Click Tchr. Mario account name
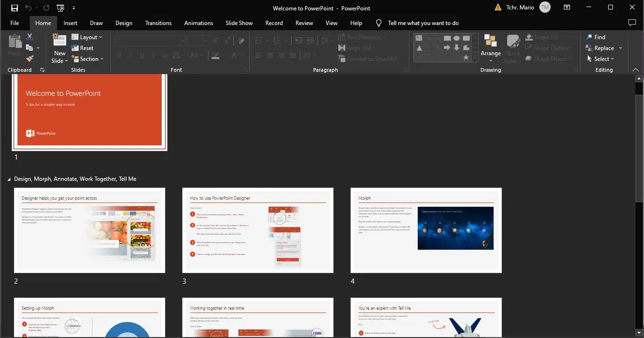The width and height of the screenshot is (644, 338). coord(520,8)
